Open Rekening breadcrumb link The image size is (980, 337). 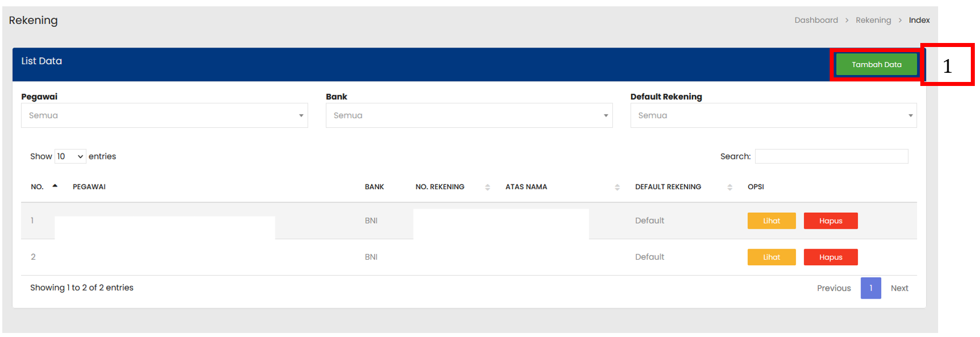pyautogui.click(x=873, y=20)
